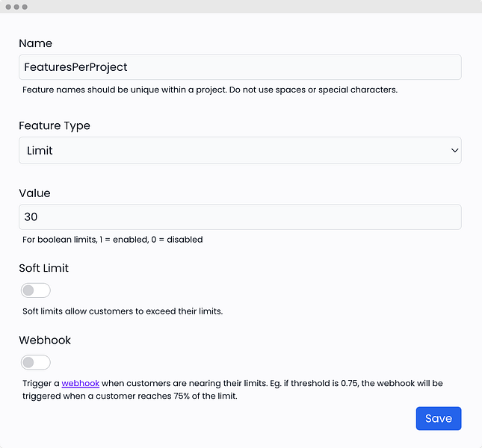Follow the purple webhook link
Screen dimensions: 482x448
click(x=81, y=383)
